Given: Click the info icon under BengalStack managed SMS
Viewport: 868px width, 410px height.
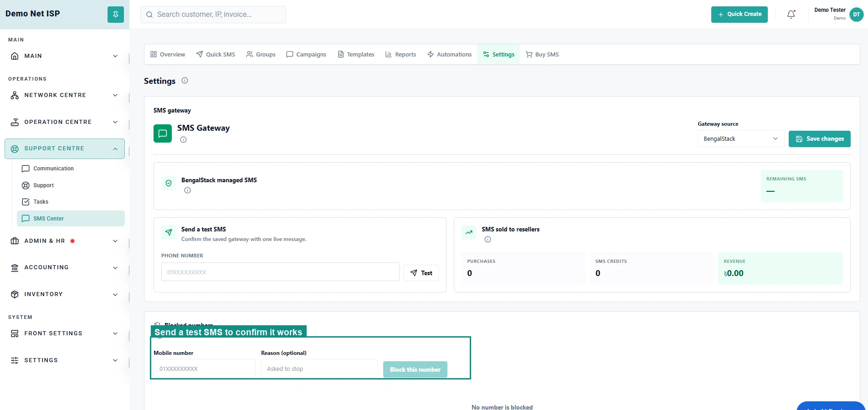Looking at the screenshot, I should (x=187, y=190).
